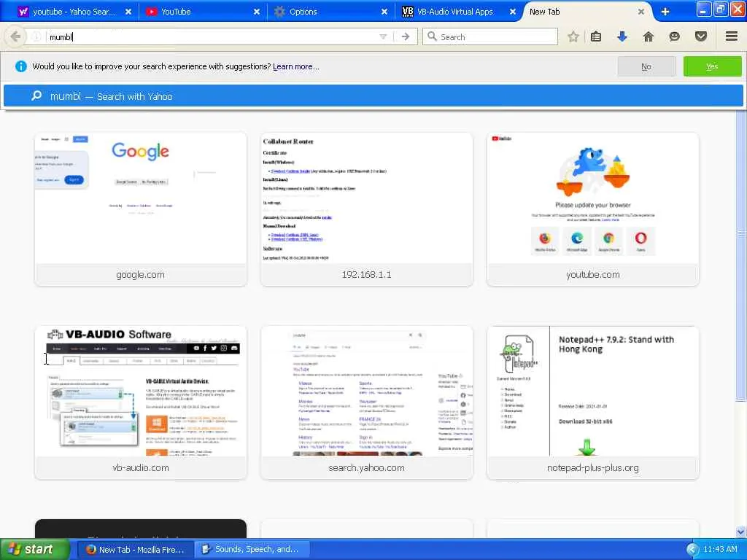Click the Pocket icon in the toolbar
This screenshot has width=747, height=560.
point(701,36)
